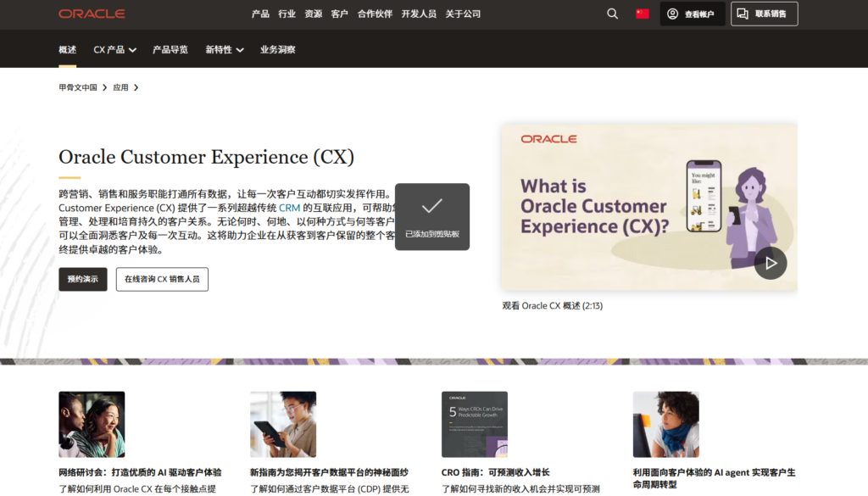Expand the 新特性 dropdown menu
This screenshot has height=496, width=868.
point(223,49)
